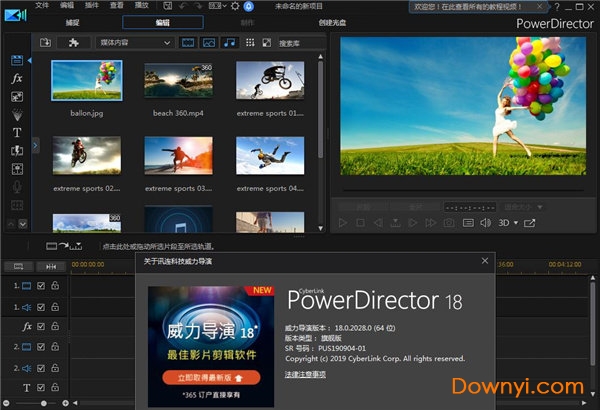Open the 法律注意事项 link

point(304,373)
